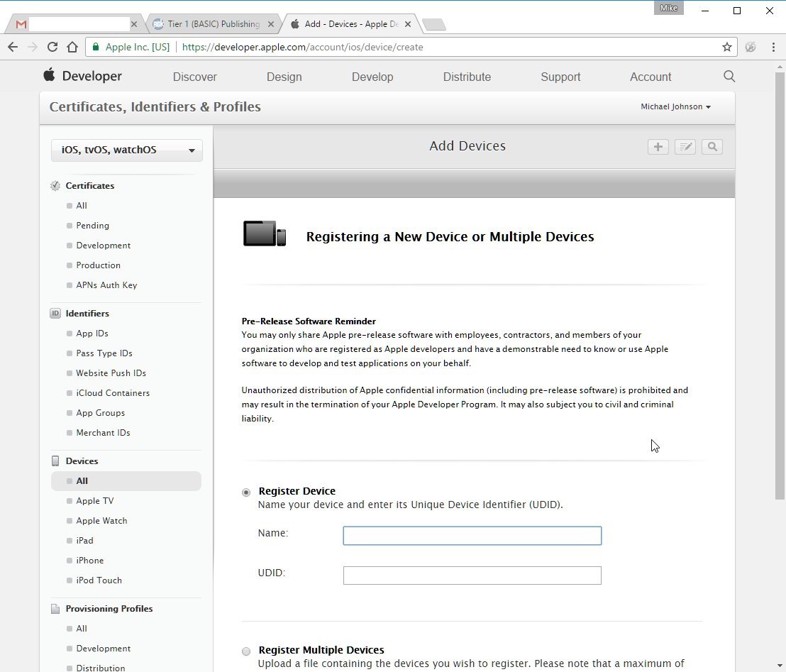
Task: Open iPhone under Devices in sidebar
Action: (89, 561)
